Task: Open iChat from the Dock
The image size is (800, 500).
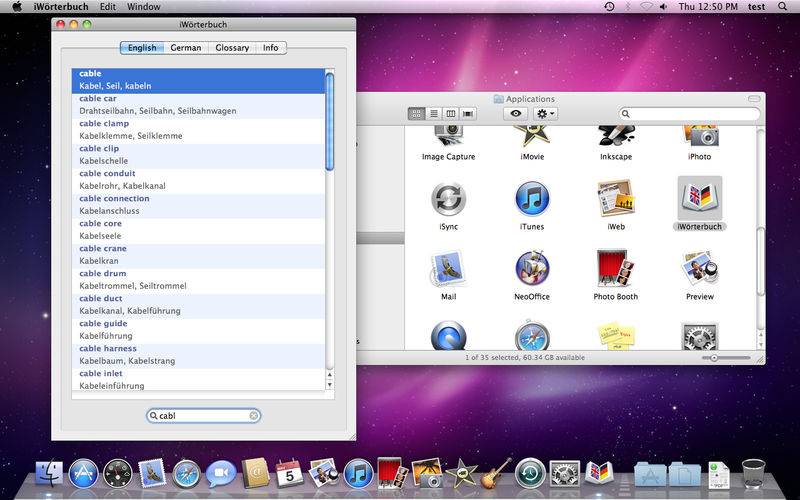Action: tap(221, 473)
